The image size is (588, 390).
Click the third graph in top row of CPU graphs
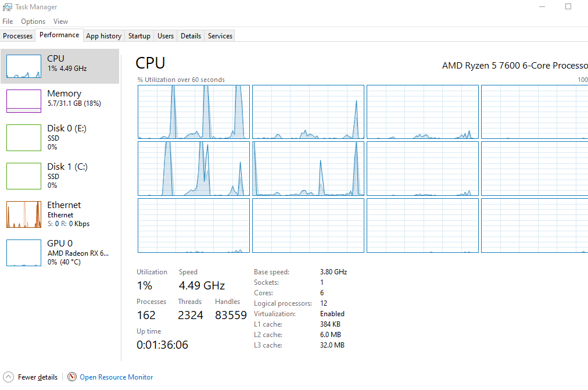tap(422, 112)
